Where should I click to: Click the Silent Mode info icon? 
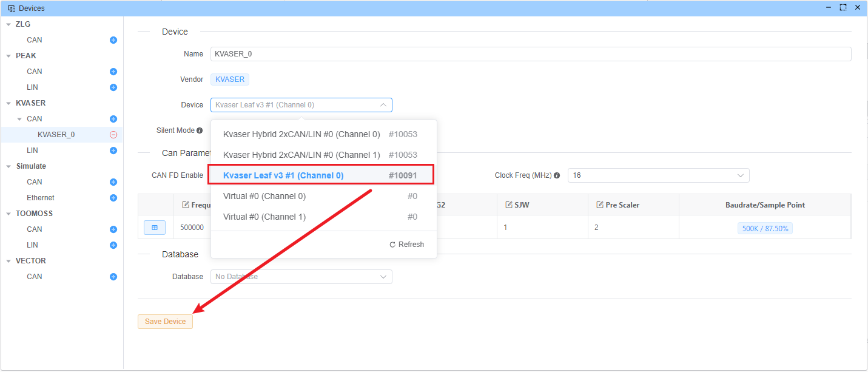coord(200,130)
